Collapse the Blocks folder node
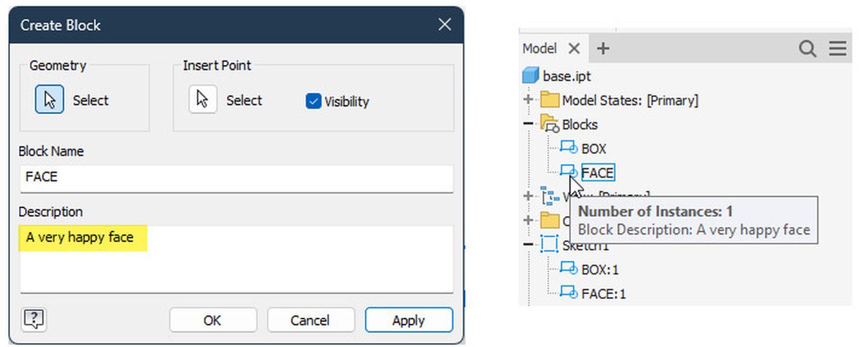 pos(528,125)
